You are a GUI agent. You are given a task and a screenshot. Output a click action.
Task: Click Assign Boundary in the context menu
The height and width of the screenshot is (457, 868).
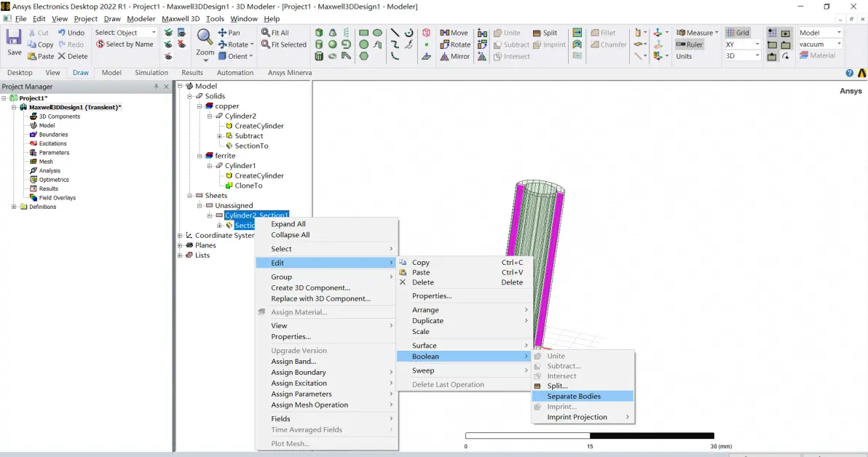point(299,373)
